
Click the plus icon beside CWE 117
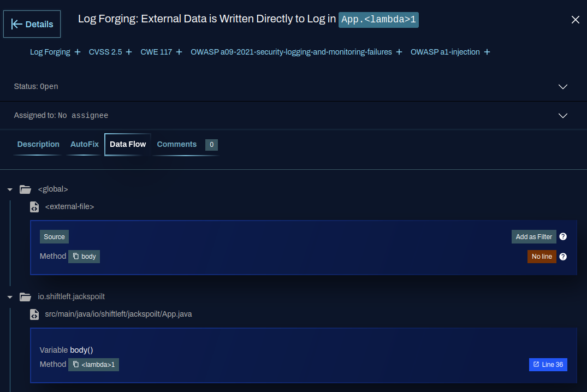(179, 52)
